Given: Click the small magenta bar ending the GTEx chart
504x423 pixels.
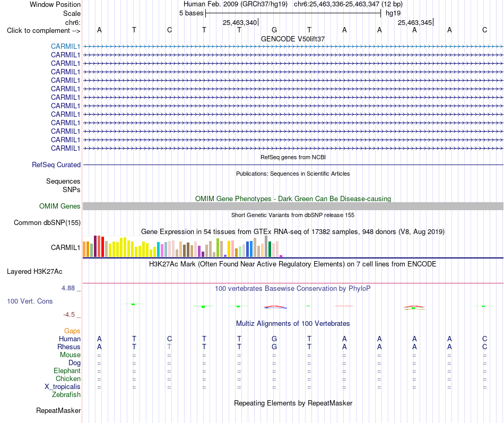Looking at the screenshot, I should (x=281, y=256).
